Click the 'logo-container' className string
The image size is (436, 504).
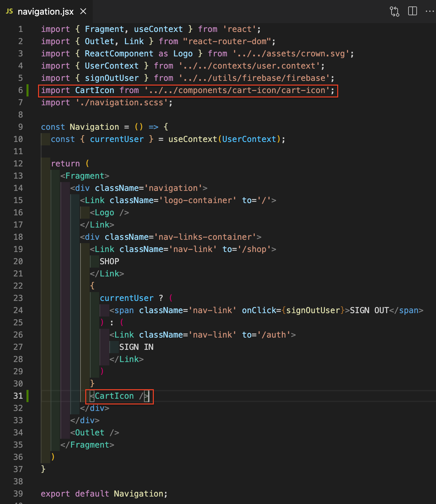198,200
